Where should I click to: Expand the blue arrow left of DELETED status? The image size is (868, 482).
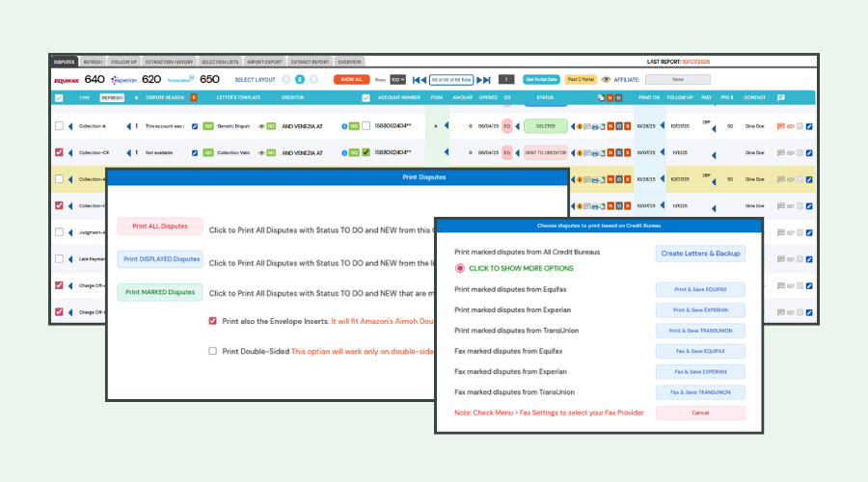pos(518,126)
